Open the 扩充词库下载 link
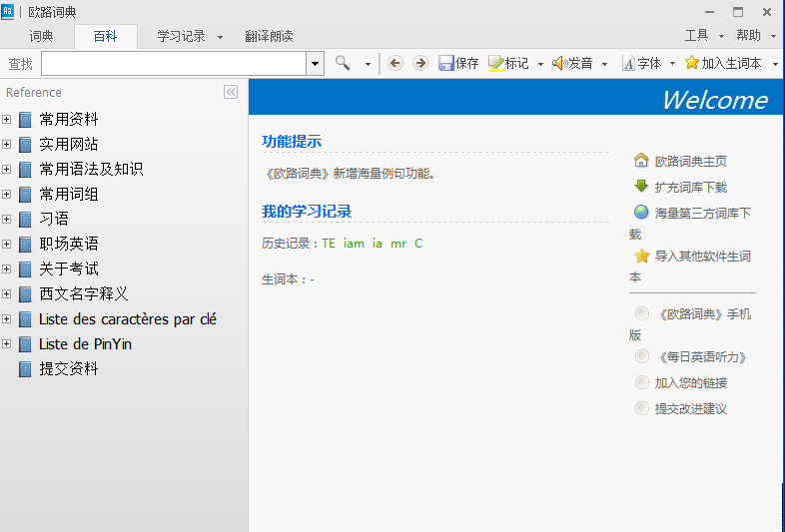Screen dimensions: 785x532 [x=691, y=188]
